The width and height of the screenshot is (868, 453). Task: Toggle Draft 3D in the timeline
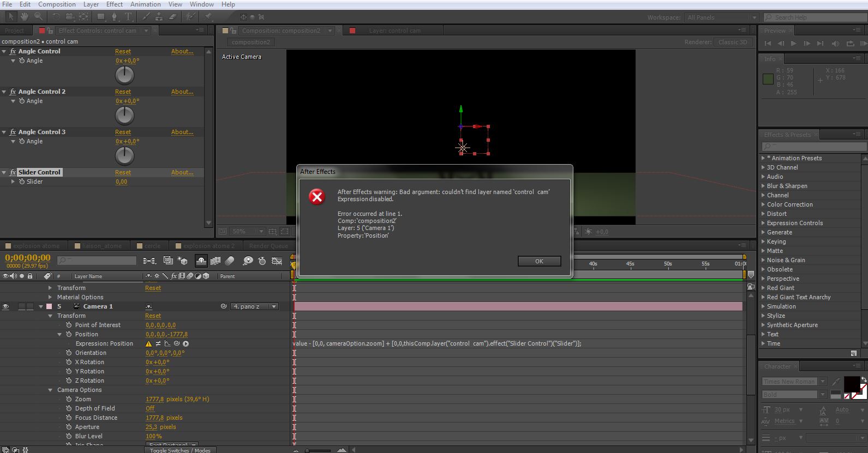183,261
